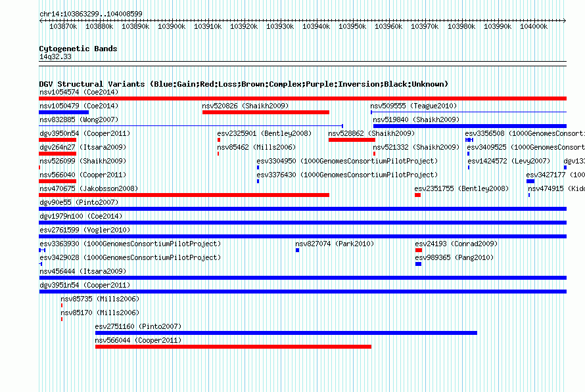
Task: Click the blue nsv456444 gain bar
Action: [x=302, y=278]
